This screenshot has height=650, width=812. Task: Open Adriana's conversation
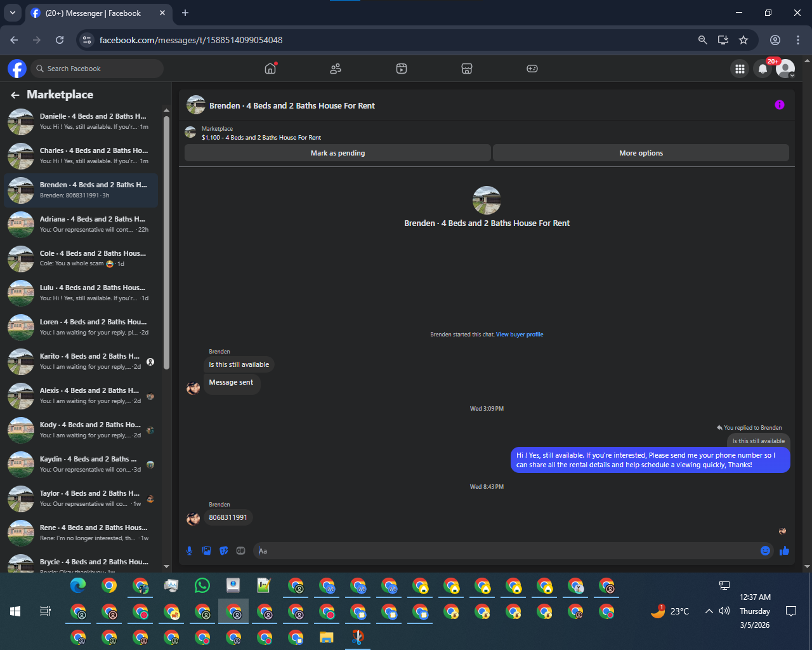coord(81,224)
